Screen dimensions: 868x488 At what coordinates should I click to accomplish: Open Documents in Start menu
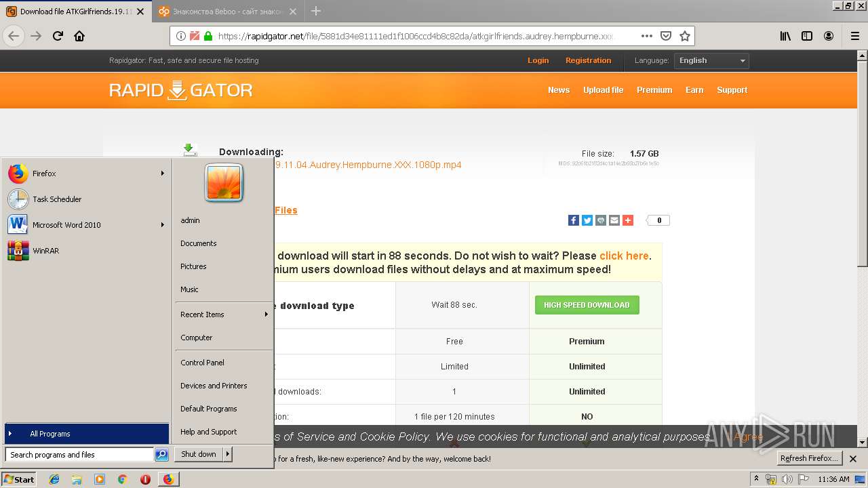click(x=224, y=243)
